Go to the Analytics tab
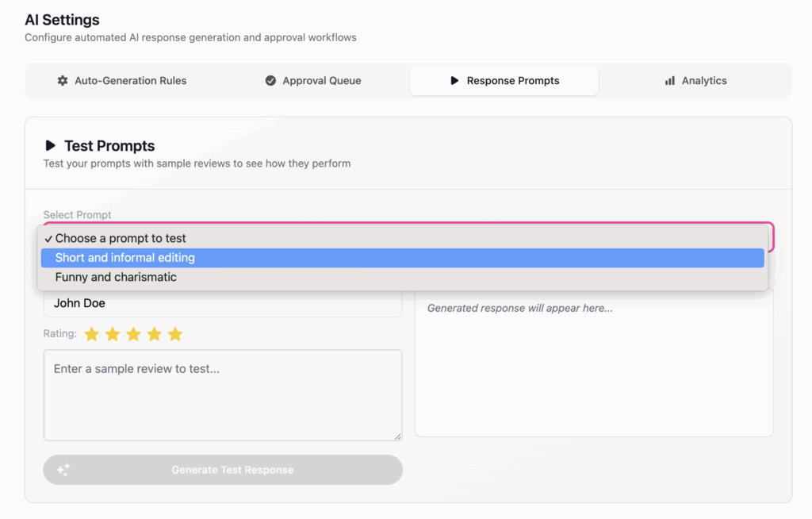The width and height of the screenshot is (812, 519). pyautogui.click(x=695, y=80)
